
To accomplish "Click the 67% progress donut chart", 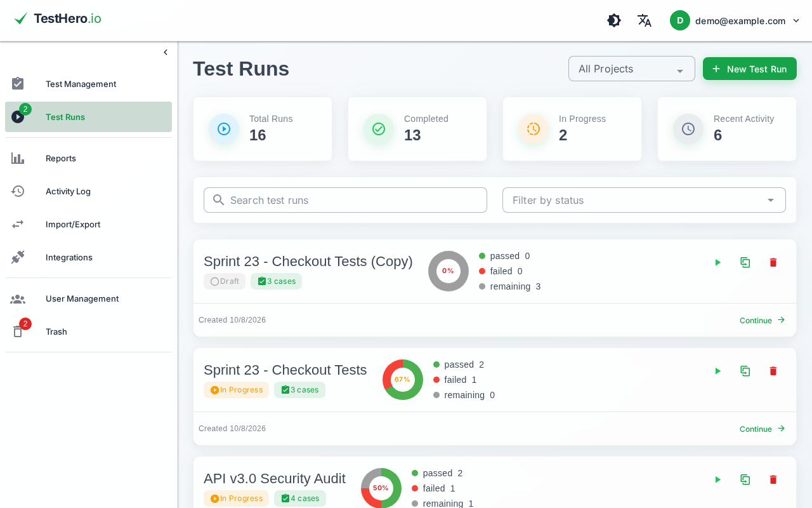I will point(403,380).
